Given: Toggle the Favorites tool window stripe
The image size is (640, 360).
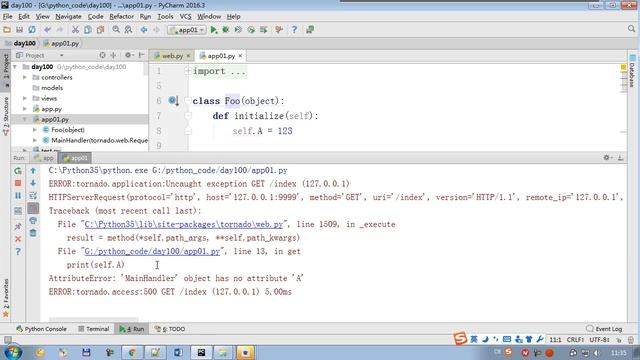Looking at the screenshot, I should [x=6, y=298].
